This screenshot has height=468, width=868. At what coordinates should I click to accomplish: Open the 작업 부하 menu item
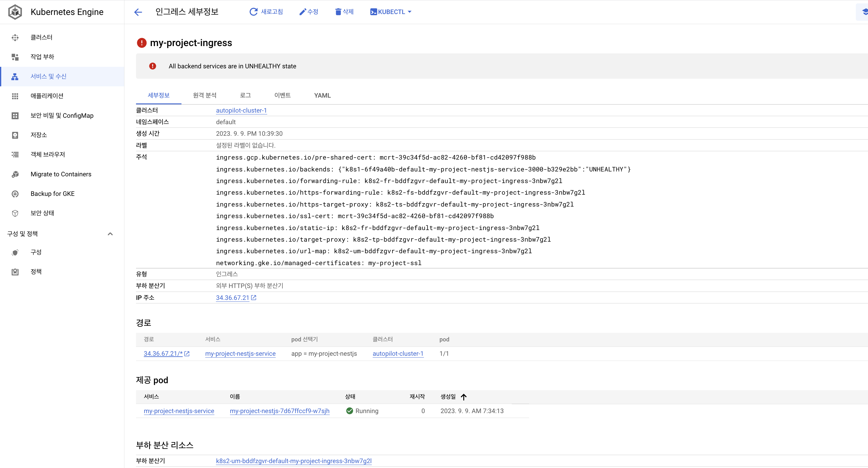[62, 57]
